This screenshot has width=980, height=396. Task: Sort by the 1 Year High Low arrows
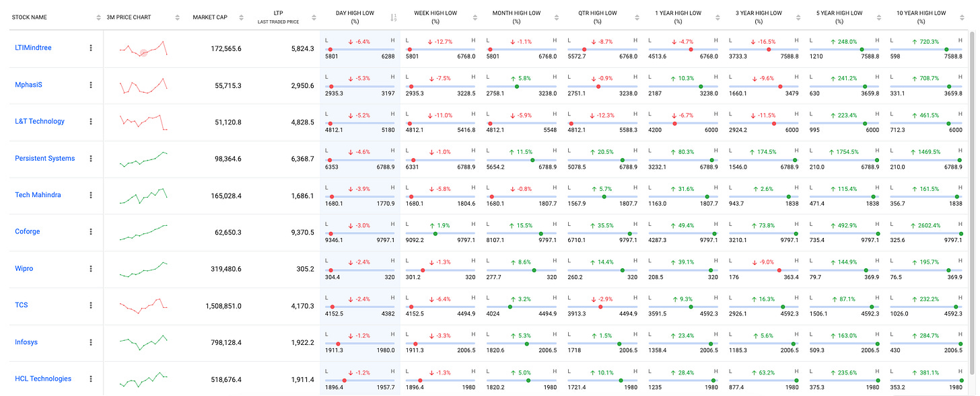coord(717,17)
